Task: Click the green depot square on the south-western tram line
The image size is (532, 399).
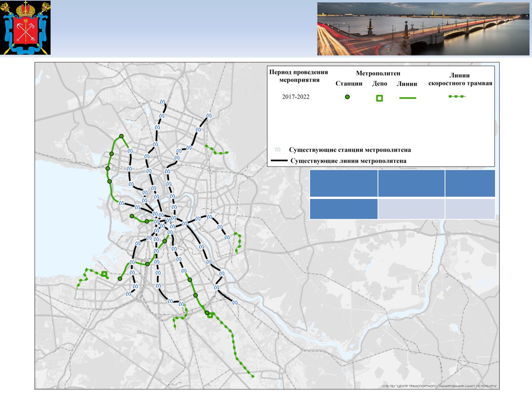Action: [104, 274]
